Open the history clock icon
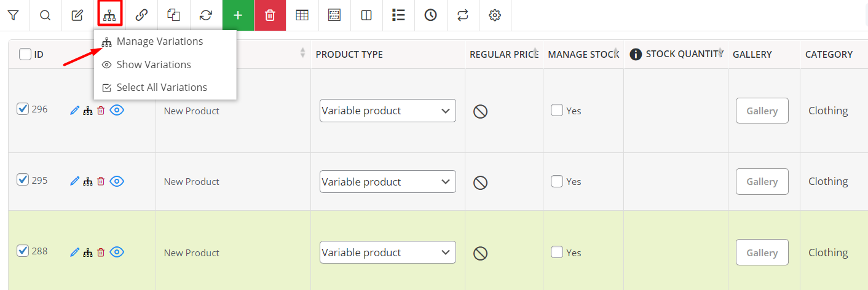The width and height of the screenshot is (868, 290). click(x=430, y=15)
